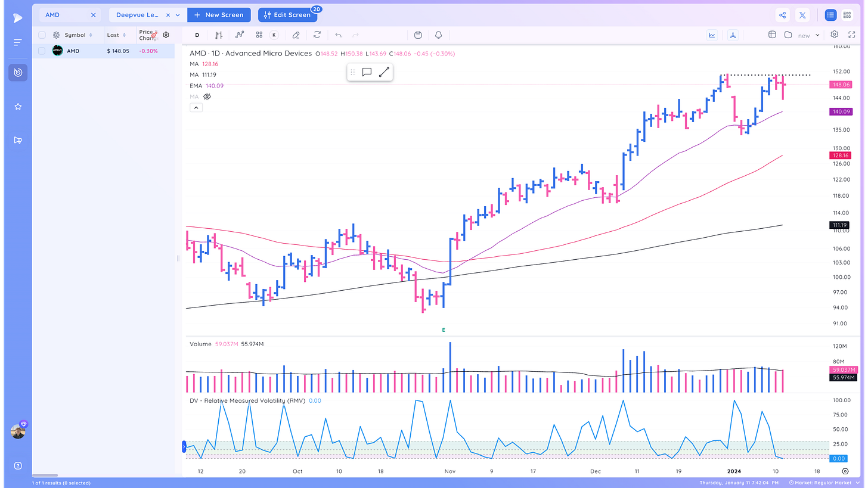The height and width of the screenshot is (488, 868).
Task: Click the 128.16 red MA price tag
Action: click(841, 156)
